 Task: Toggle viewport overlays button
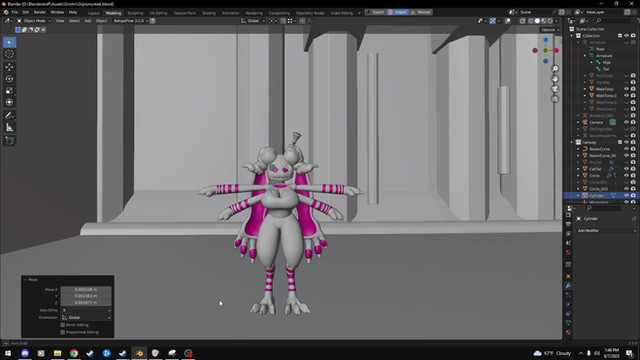507,21
